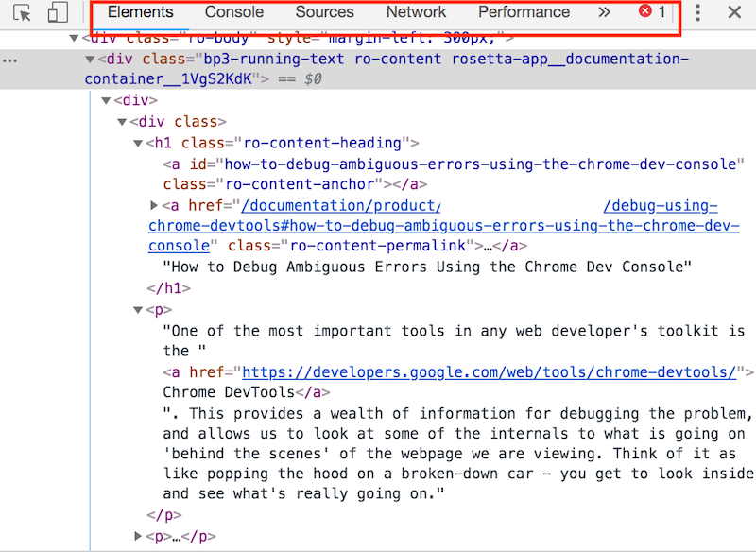Select the heading text 'How to Debug Ambiguous Errors'
The width and height of the screenshot is (756, 552).
(x=427, y=267)
